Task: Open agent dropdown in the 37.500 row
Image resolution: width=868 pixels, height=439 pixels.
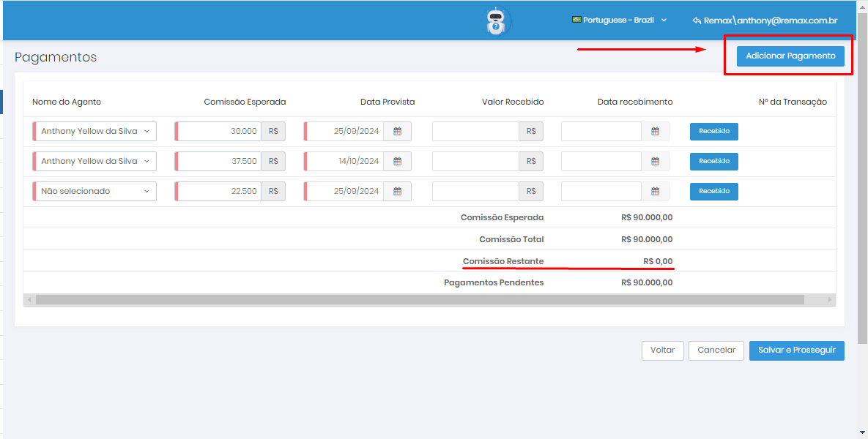Action: coord(94,162)
